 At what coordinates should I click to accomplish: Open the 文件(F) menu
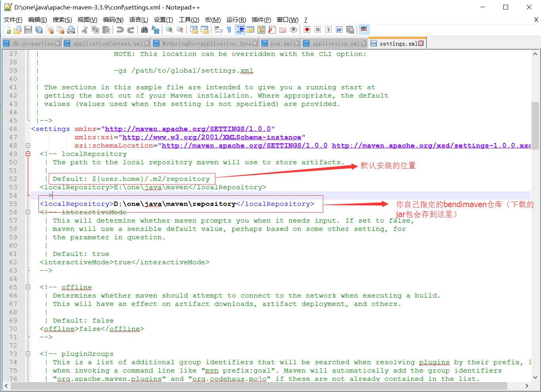click(x=13, y=19)
